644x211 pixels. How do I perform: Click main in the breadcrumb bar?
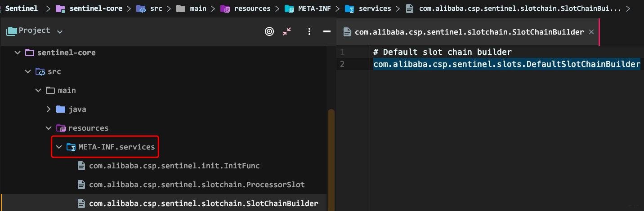(x=197, y=8)
